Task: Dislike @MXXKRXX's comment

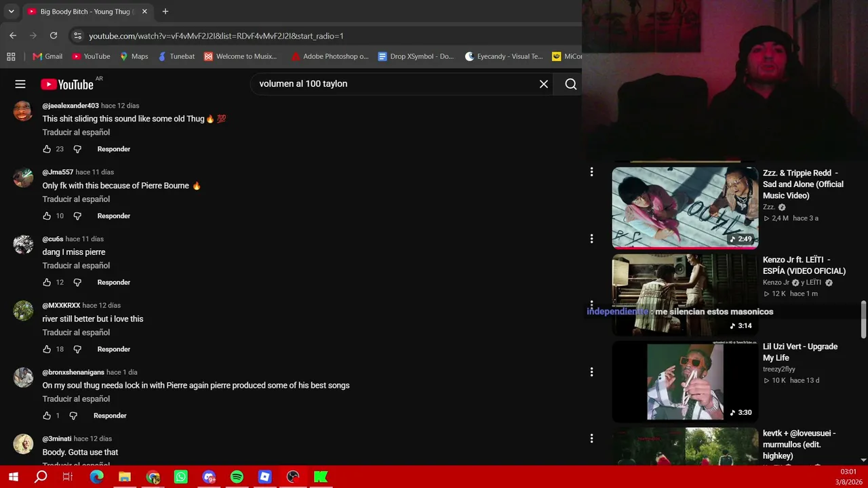Action: pos(77,349)
